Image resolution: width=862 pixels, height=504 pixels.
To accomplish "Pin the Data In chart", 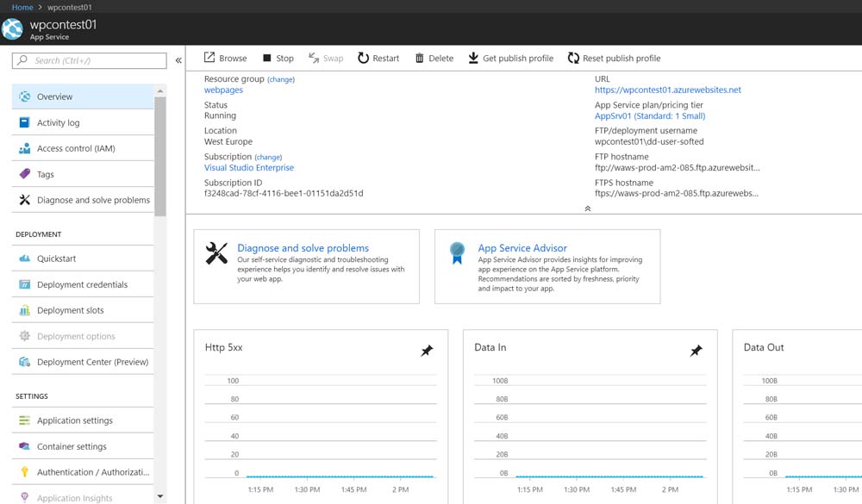I will [x=696, y=351].
